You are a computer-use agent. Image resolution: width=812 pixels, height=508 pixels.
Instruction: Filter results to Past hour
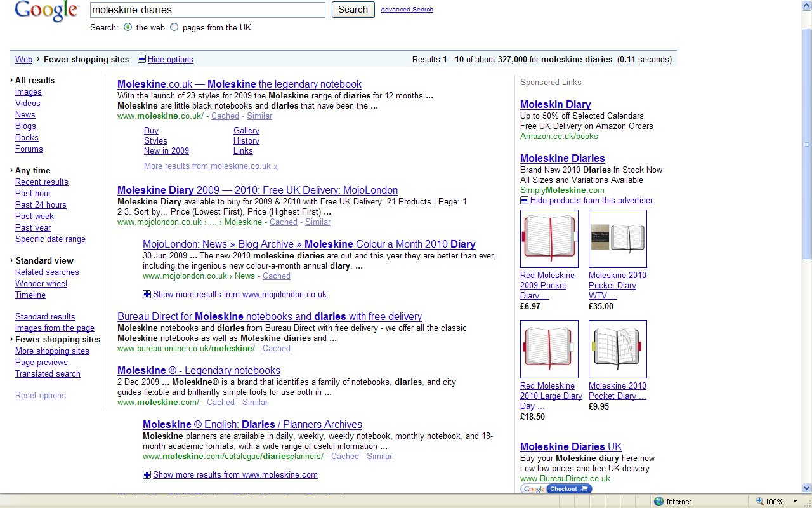click(x=33, y=193)
